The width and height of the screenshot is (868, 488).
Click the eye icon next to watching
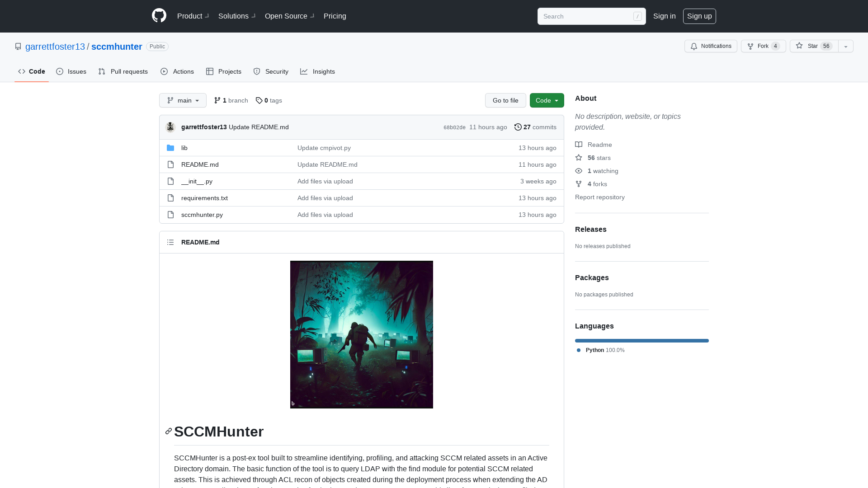(579, 171)
